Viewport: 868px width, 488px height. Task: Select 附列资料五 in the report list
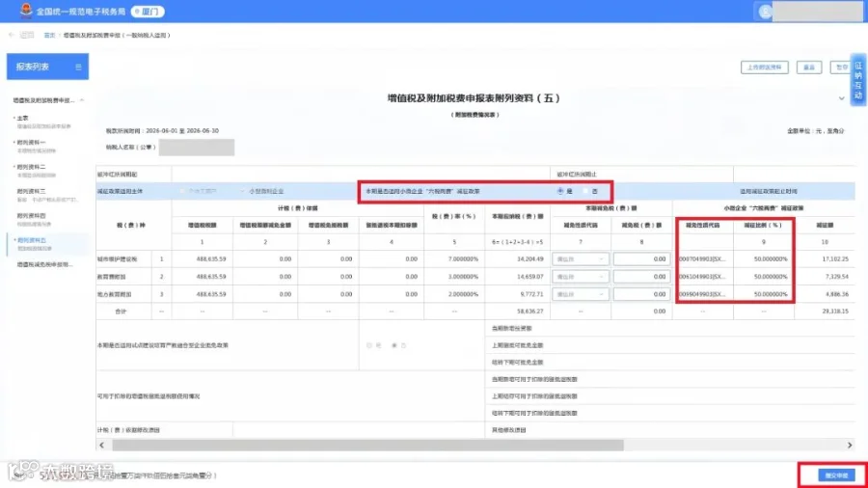click(x=31, y=240)
